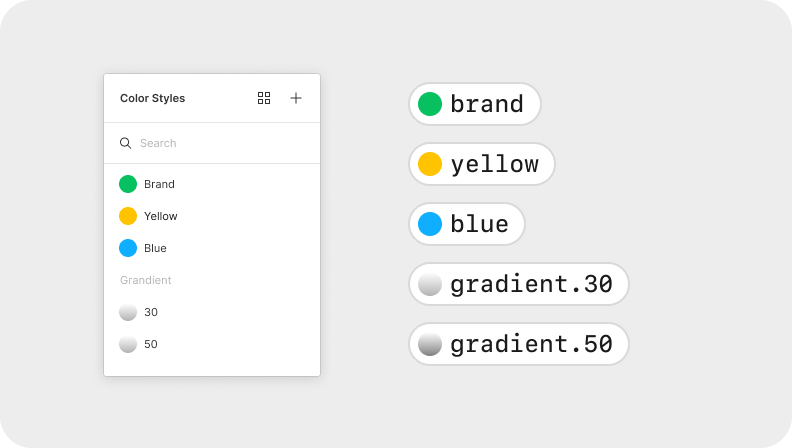Click the plus icon to add style
The image size is (792, 448).
point(296,98)
